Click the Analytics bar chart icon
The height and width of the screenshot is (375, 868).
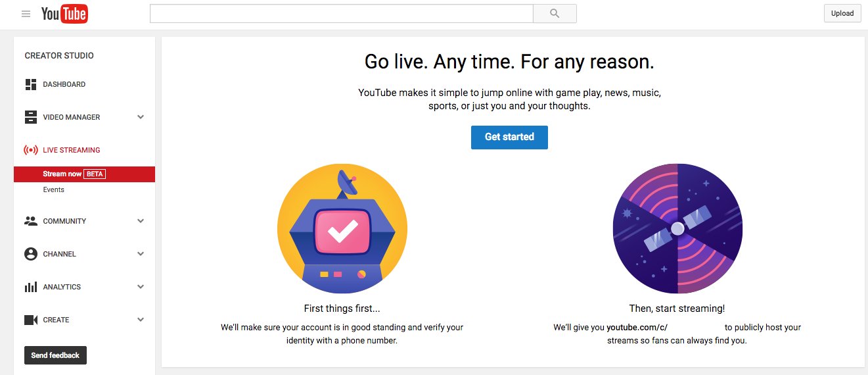coord(31,287)
